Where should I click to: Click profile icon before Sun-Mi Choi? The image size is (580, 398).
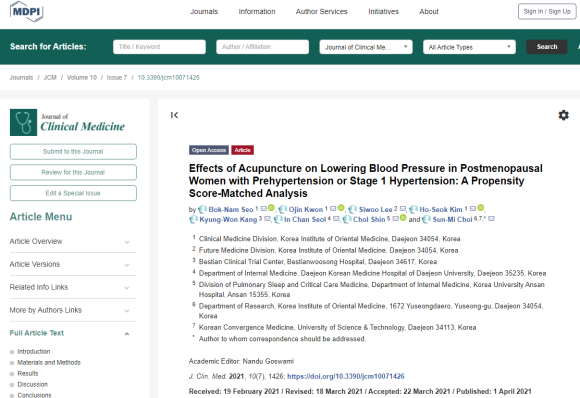pyautogui.click(x=426, y=220)
